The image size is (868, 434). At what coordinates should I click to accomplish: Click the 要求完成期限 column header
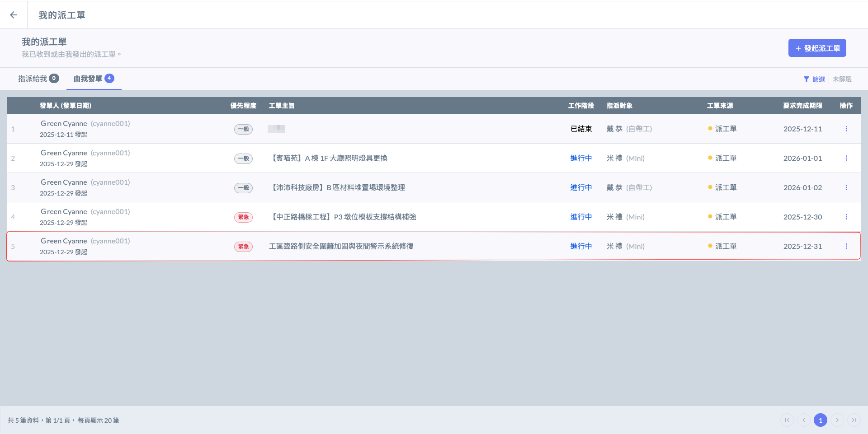coord(802,106)
